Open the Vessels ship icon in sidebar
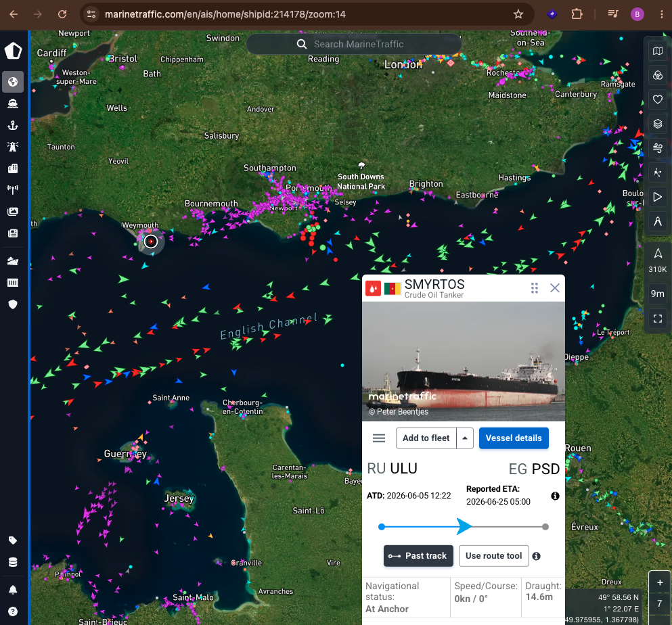The image size is (672, 625). (x=13, y=103)
